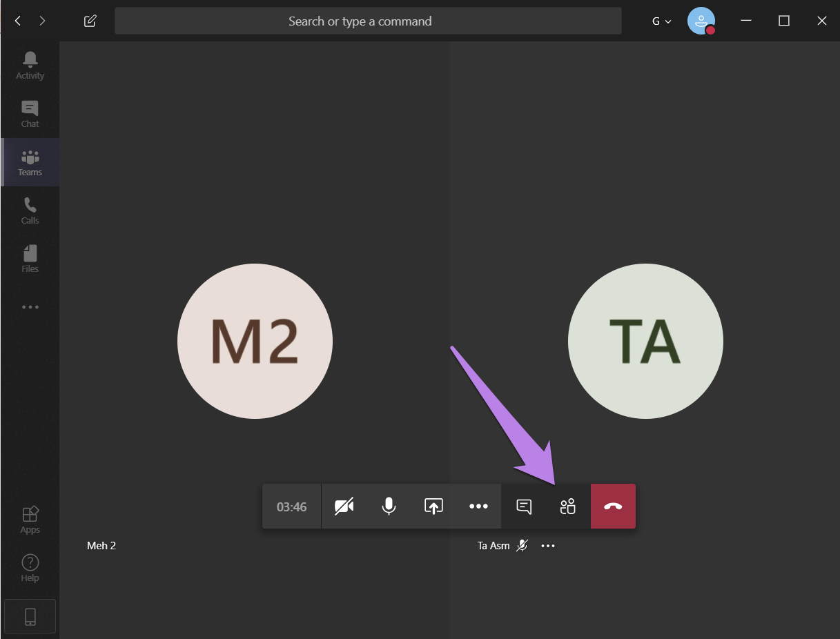Open Files in the left sidebar

click(30, 259)
